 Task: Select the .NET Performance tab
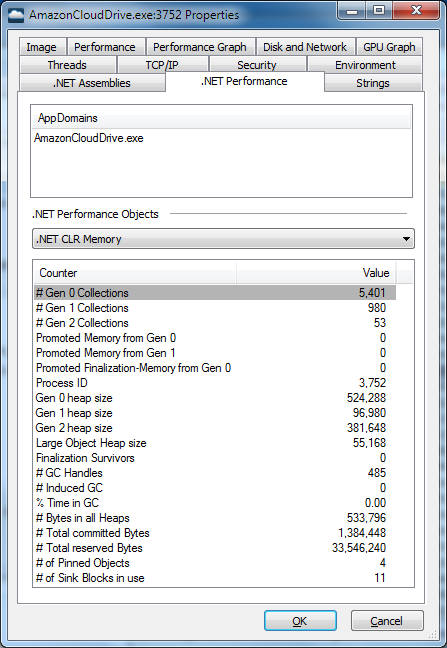pyautogui.click(x=244, y=81)
